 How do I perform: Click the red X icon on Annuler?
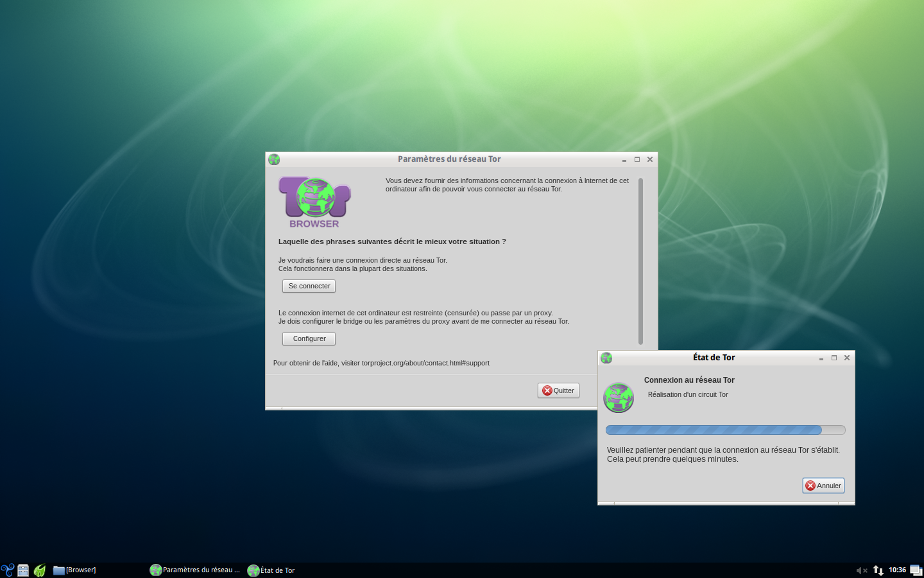click(810, 486)
